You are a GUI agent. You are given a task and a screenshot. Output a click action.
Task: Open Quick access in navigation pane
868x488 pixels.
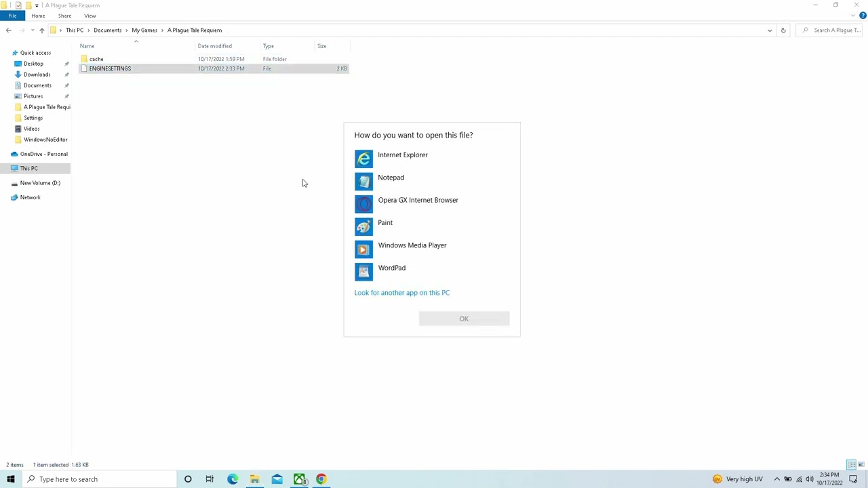[35, 53]
